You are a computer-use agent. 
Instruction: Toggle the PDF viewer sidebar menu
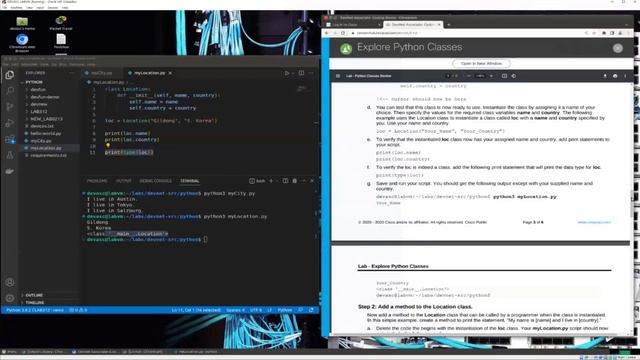[x=338, y=76]
